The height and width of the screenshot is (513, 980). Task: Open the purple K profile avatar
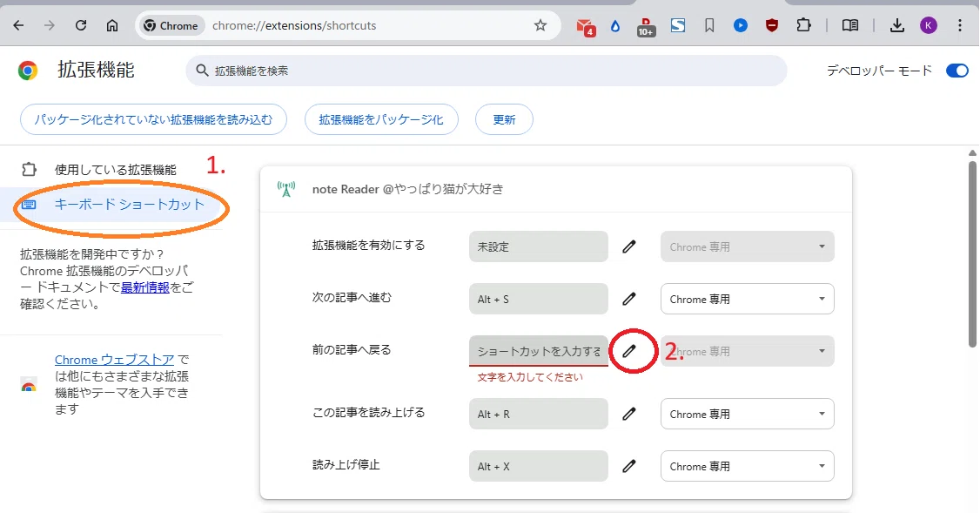pyautogui.click(x=929, y=25)
